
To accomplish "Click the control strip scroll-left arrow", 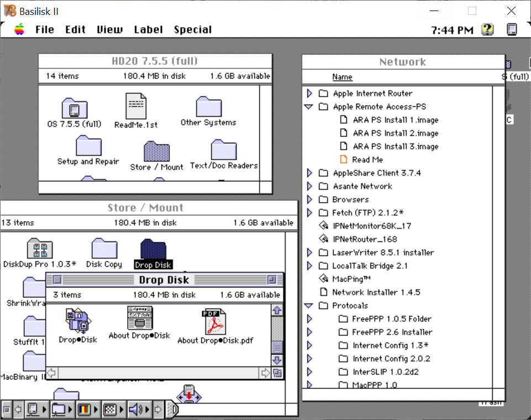I will [x=18, y=410].
